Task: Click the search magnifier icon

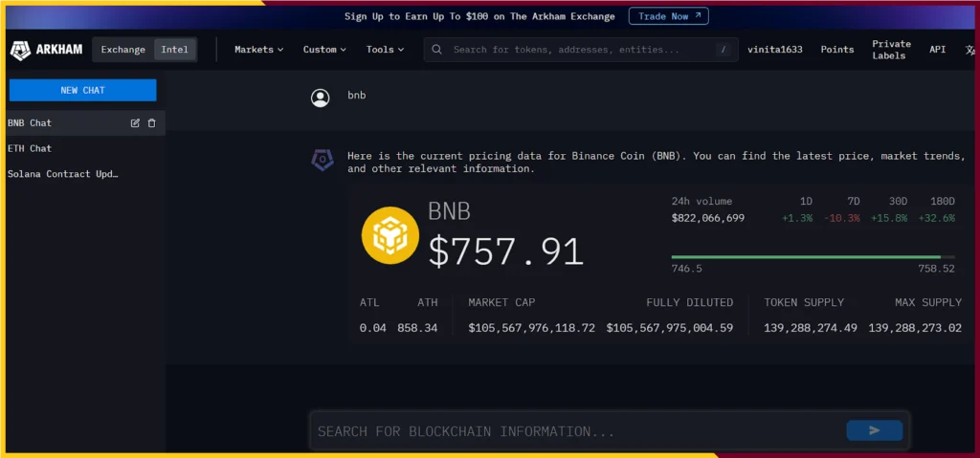Action: pos(437,50)
